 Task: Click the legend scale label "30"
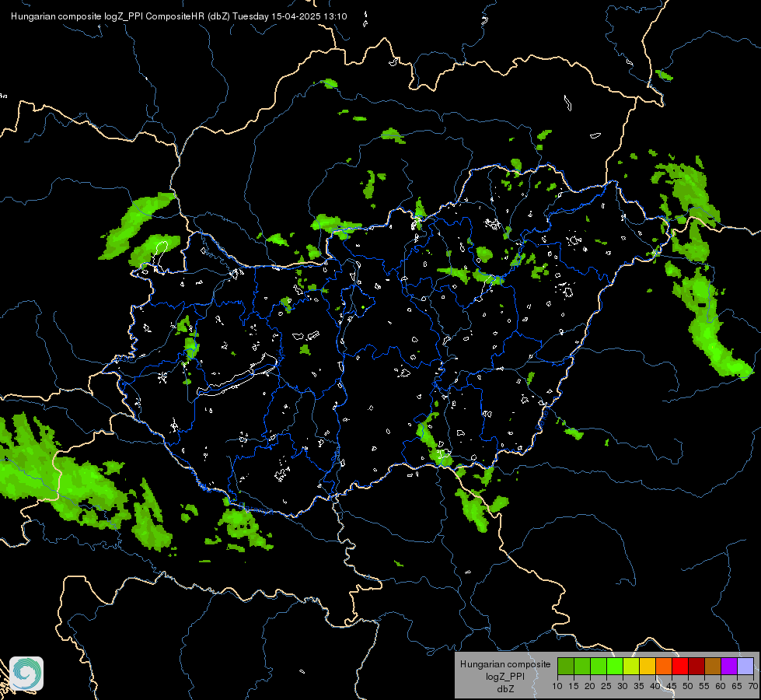(x=623, y=687)
